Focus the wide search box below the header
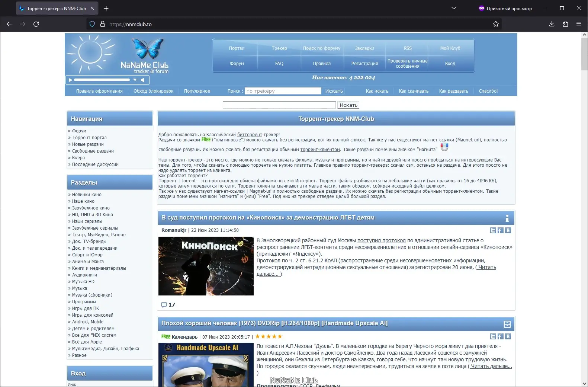 pos(279,105)
